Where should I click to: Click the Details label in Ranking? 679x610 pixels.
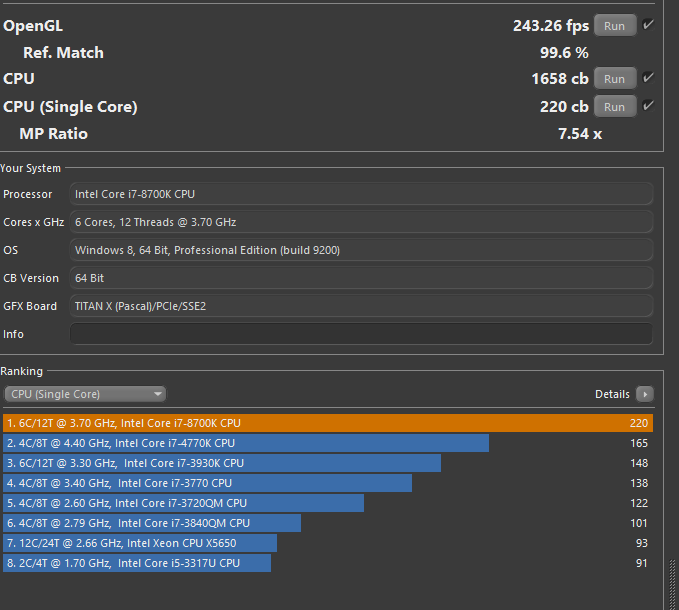[x=612, y=394]
